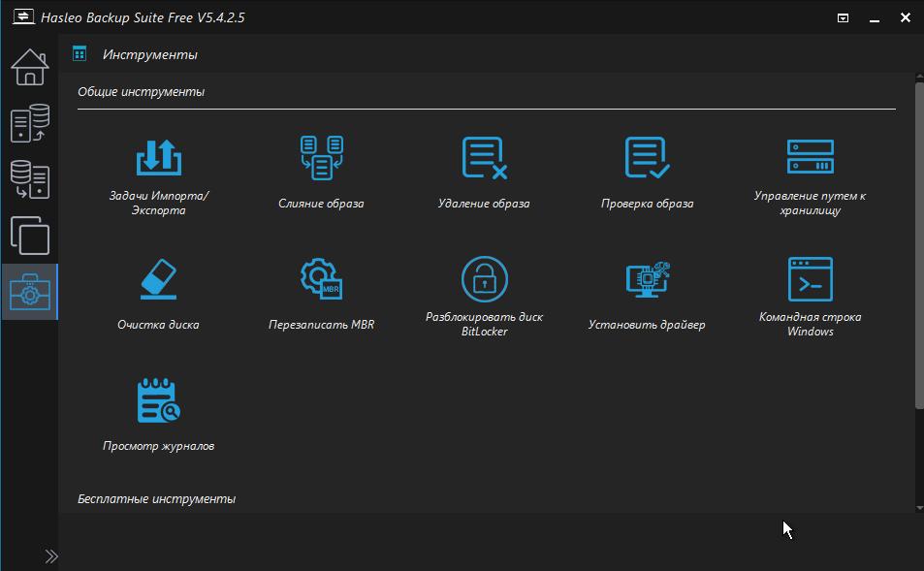
Task: Open the Import/Export tasks tool
Action: pos(159,158)
